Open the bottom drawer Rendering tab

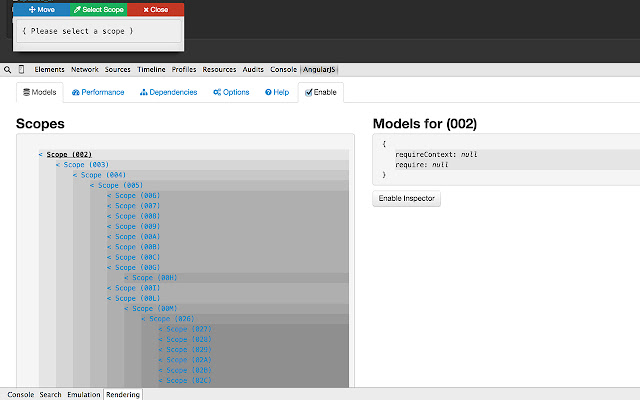[x=123, y=394]
